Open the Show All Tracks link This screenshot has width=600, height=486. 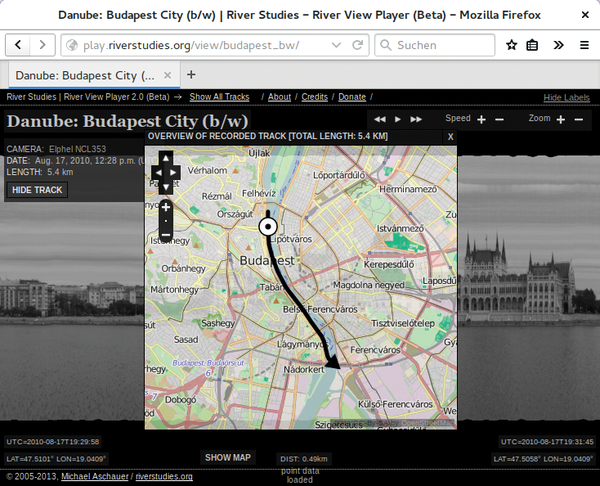(x=219, y=97)
